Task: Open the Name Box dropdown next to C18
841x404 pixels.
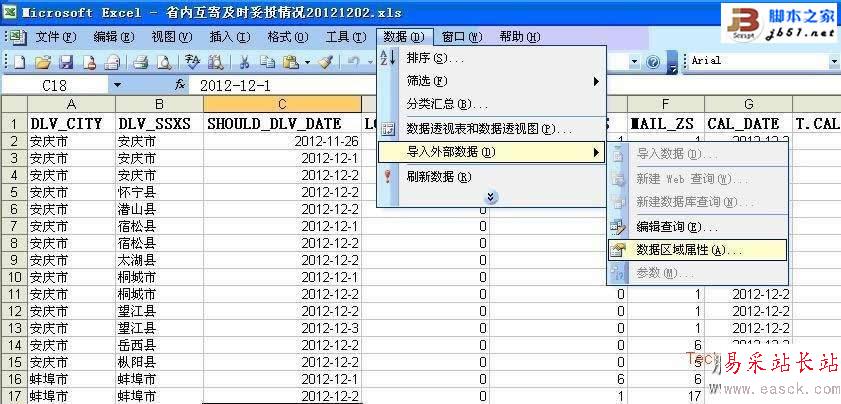Action: click(x=117, y=85)
